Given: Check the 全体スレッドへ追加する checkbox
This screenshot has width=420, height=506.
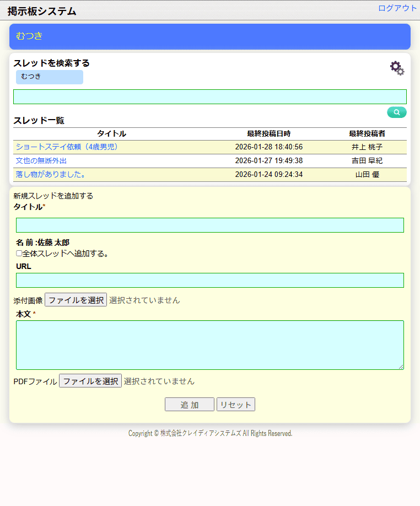Looking at the screenshot, I should (x=19, y=254).
